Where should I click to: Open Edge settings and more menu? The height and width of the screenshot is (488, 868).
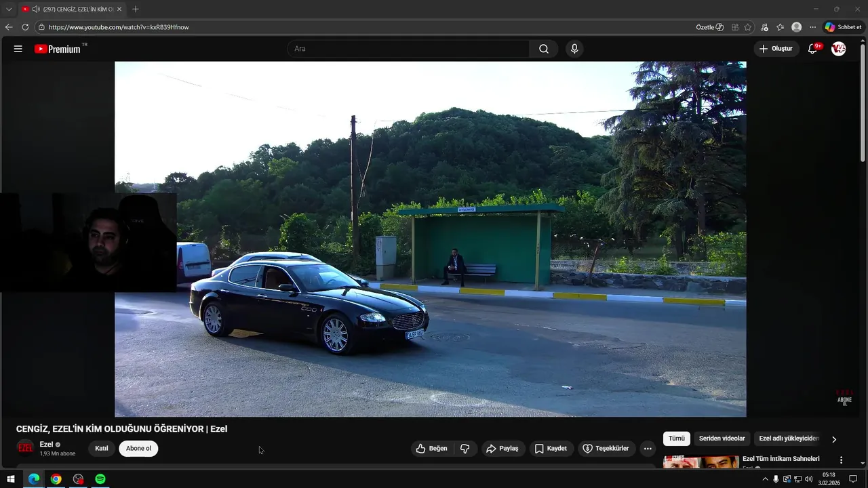(x=812, y=27)
